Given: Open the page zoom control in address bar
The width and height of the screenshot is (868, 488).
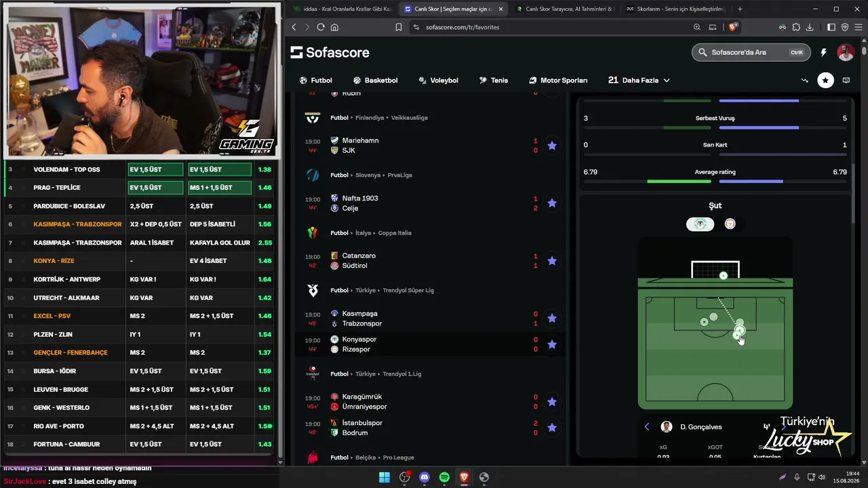Looking at the screenshot, I should pos(697,27).
